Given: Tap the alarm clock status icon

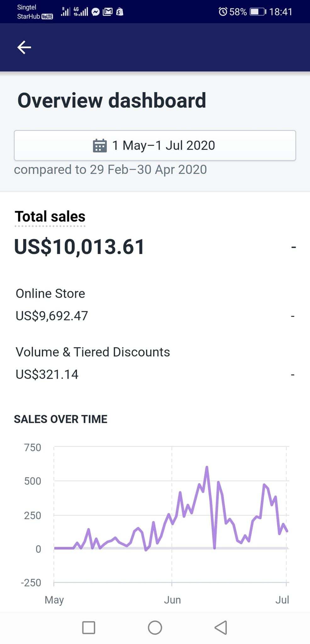Looking at the screenshot, I should (223, 12).
